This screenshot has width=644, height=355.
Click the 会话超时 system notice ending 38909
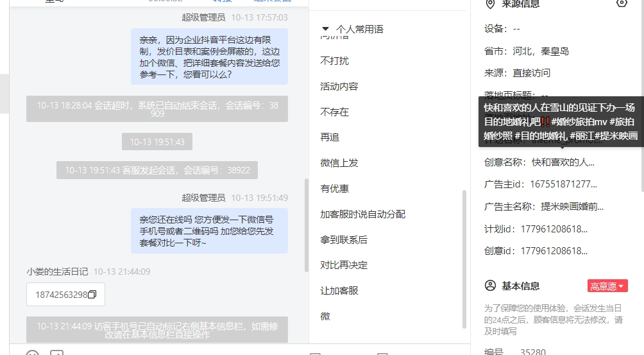point(157,109)
